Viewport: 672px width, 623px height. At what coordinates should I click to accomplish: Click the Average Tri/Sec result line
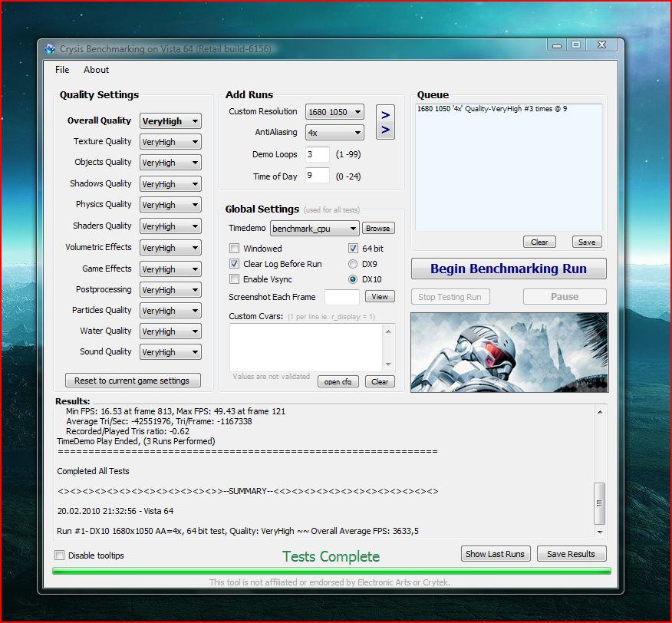[x=159, y=421]
